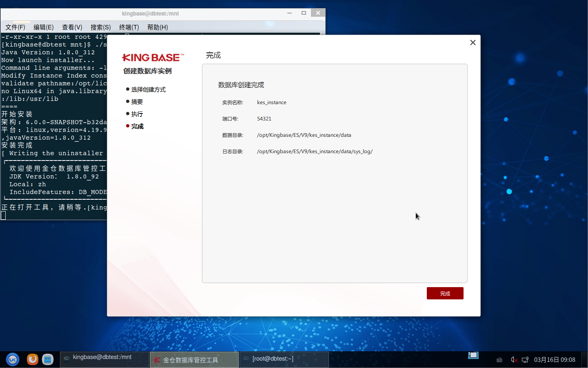Click the terminal line 'Now launch installer...'
Image resolution: width=588 pixels, height=368 pixels.
click(x=48, y=60)
